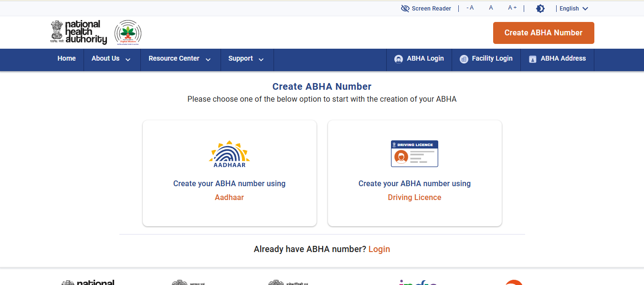
Task: Expand the Resource Center menu
Action: click(x=179, y=58)
